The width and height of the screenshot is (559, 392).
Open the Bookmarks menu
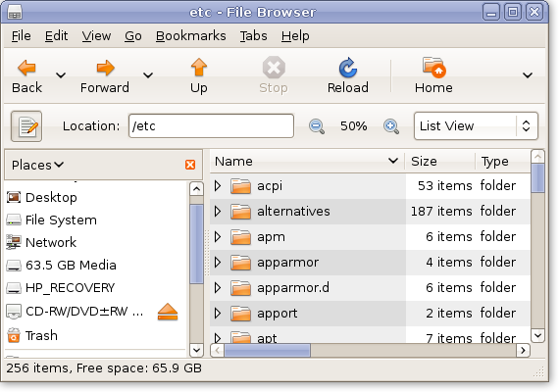190,36
